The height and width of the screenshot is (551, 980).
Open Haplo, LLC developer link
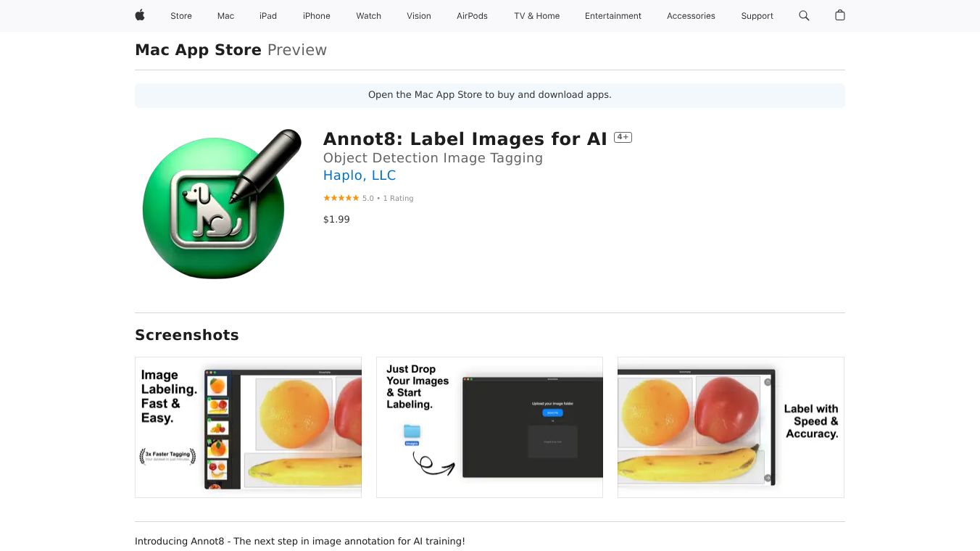360,175
